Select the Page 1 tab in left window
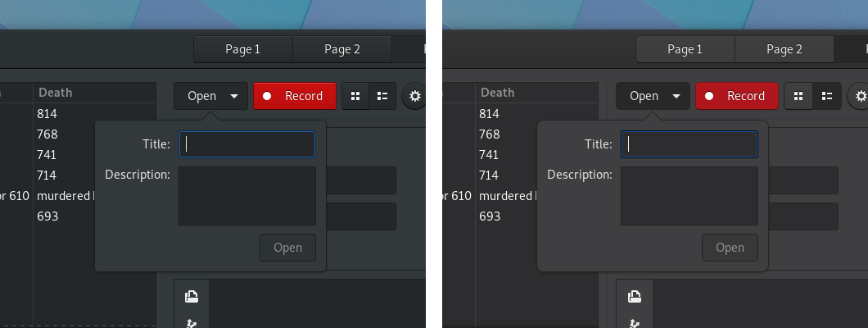The width and height of the screenshot is (868, 328). [x=242, y=49]
